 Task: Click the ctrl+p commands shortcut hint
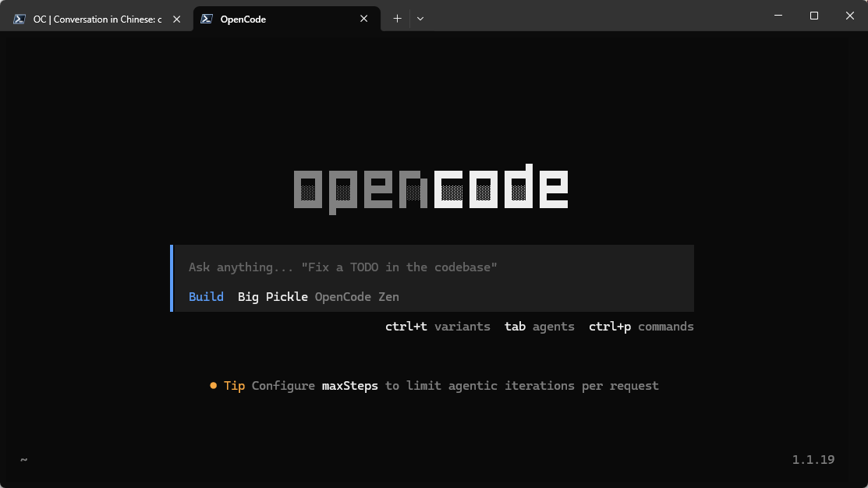(x=641, y=326)
